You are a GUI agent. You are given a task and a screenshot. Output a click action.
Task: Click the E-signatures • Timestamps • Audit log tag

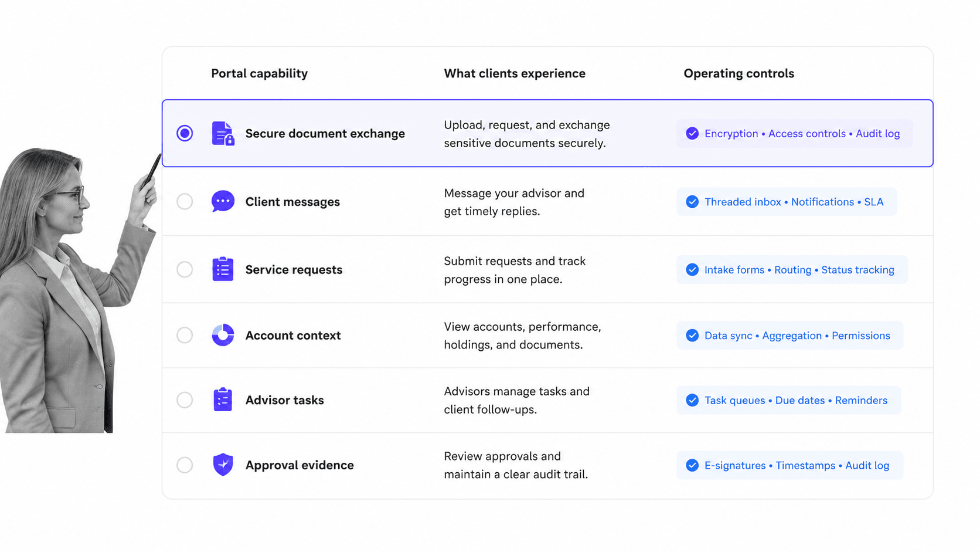click(790, 465)
